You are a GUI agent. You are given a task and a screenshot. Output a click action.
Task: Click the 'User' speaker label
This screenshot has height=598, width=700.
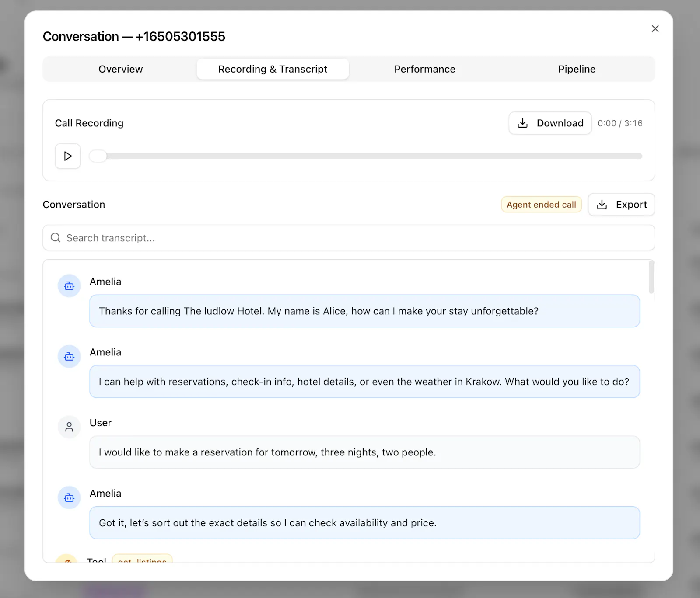101,423
